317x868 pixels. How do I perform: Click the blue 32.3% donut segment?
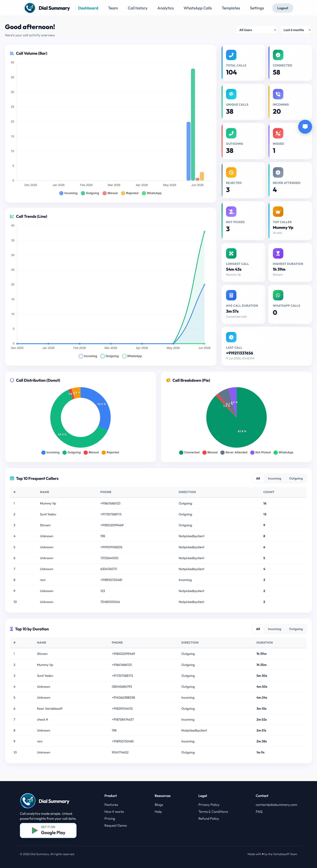[x=102, y=407]
